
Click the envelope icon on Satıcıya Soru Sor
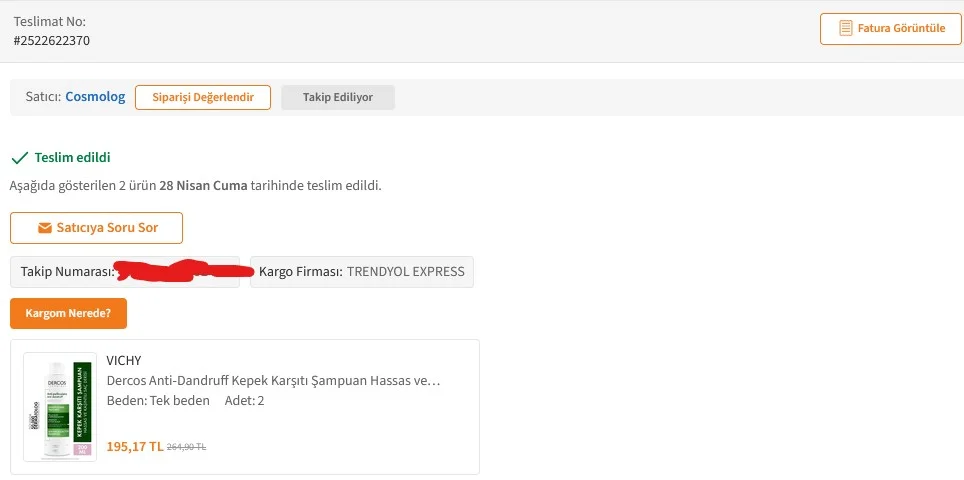[x=44, y=228]
